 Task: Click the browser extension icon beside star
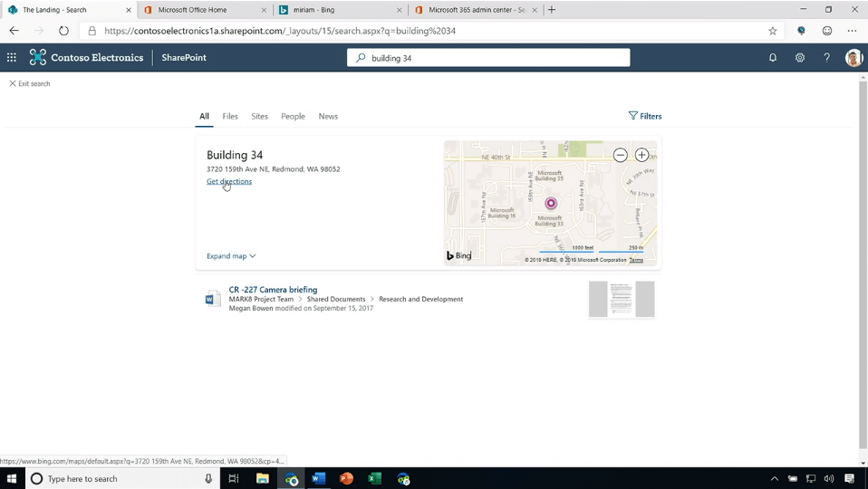click(801, 31)
